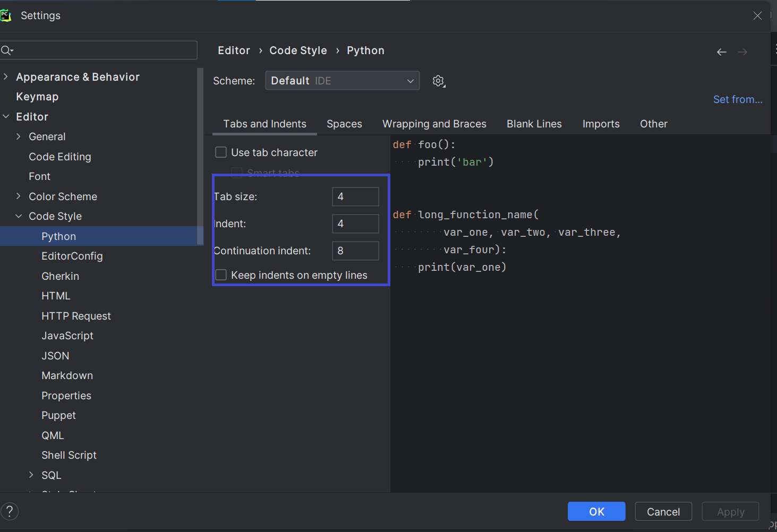
Task: Click the settings tree scrollbar
Action: point(200,156)
